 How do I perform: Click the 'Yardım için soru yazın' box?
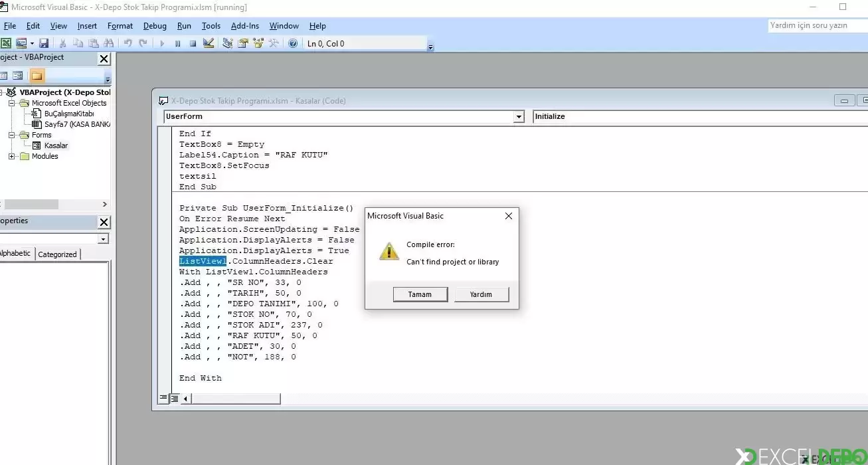(817, 25)
